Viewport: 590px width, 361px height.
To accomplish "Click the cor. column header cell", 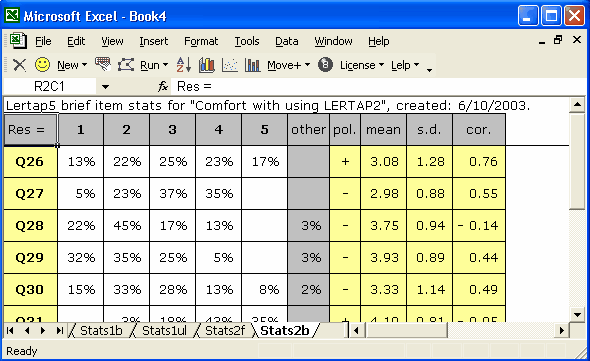I will (479, 130).
